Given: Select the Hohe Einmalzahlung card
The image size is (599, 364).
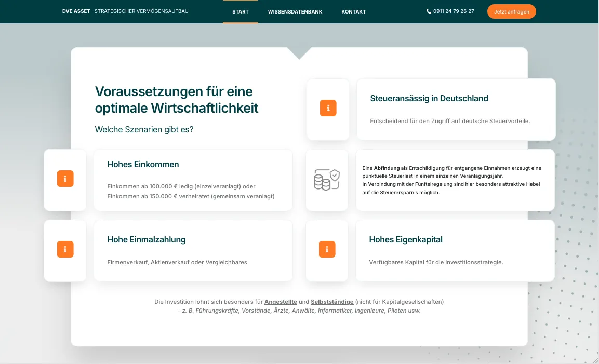Looking at the screenshot, I should pos(193,251).
